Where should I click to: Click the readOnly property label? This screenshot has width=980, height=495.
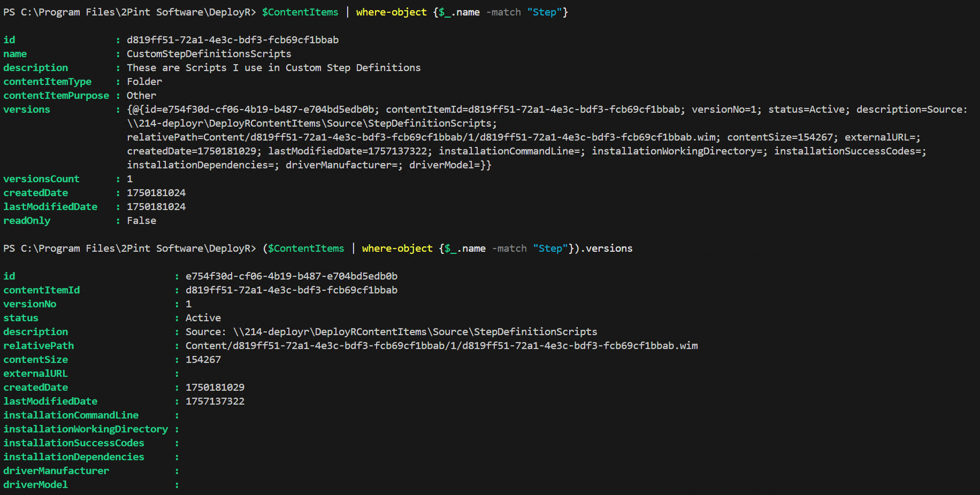[27, 221]
